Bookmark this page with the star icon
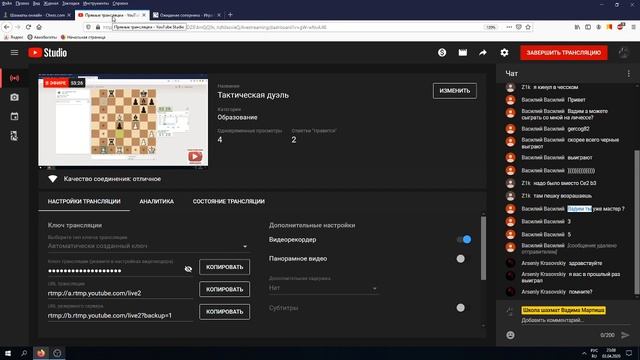Screen dimensions: 640x360 coord(528,27)
